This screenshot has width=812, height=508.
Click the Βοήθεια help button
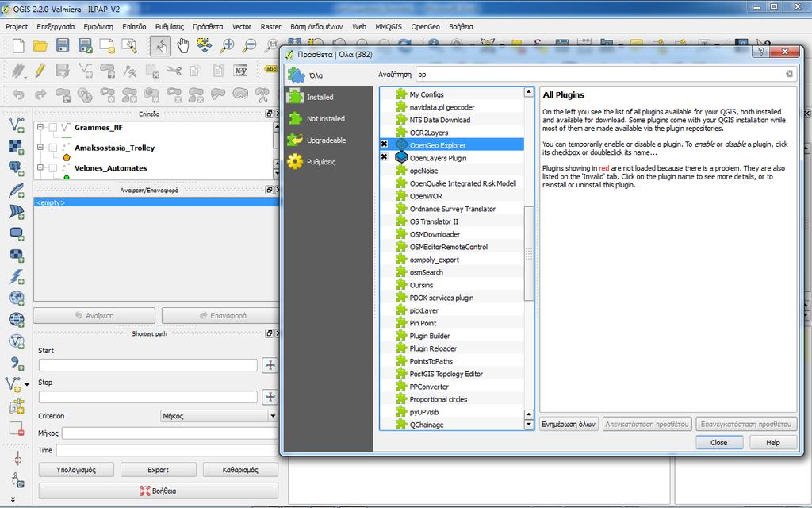pos(159,491)
